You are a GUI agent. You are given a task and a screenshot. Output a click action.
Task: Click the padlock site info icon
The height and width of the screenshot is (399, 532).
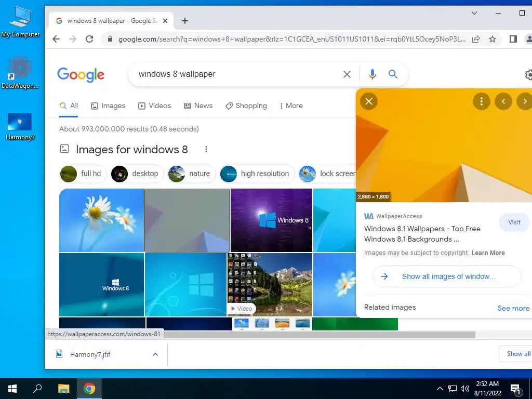(110, 39)
